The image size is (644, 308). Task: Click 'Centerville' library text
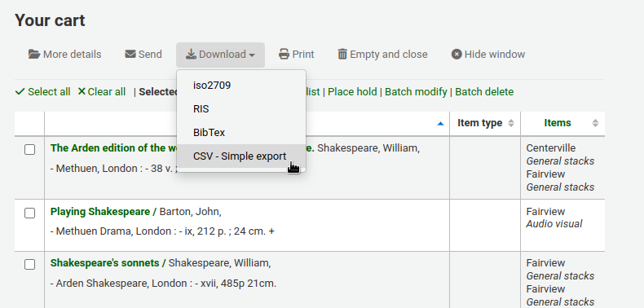point(551,147)
